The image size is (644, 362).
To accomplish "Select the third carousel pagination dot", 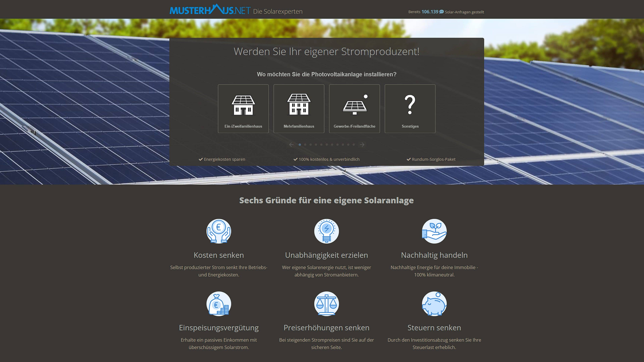I will click(310, 144).
